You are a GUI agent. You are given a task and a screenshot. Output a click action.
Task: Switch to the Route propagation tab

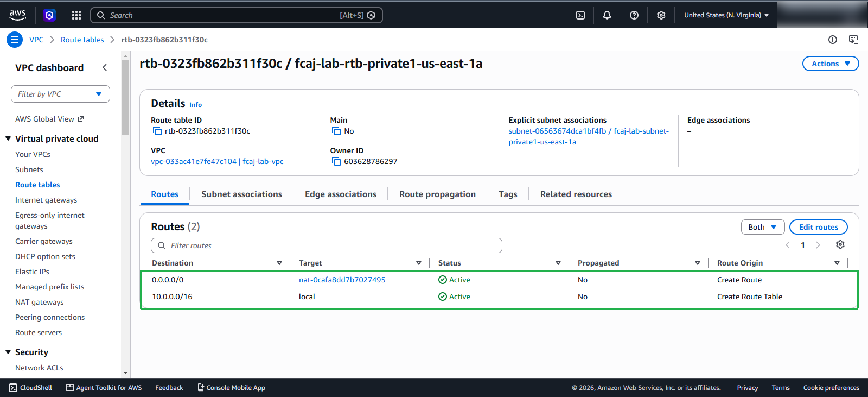coord(437,194)
